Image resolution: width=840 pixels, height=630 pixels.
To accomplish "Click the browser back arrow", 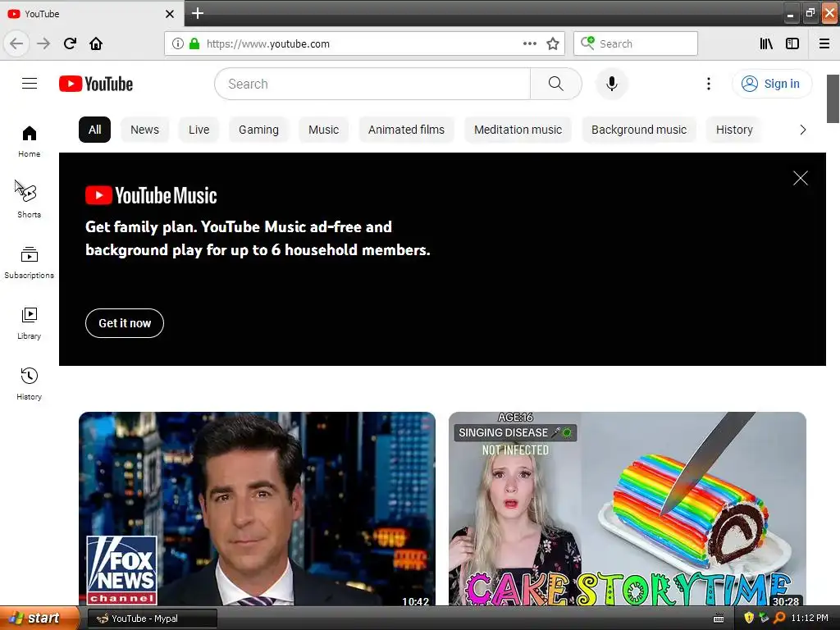I will 16,43.
